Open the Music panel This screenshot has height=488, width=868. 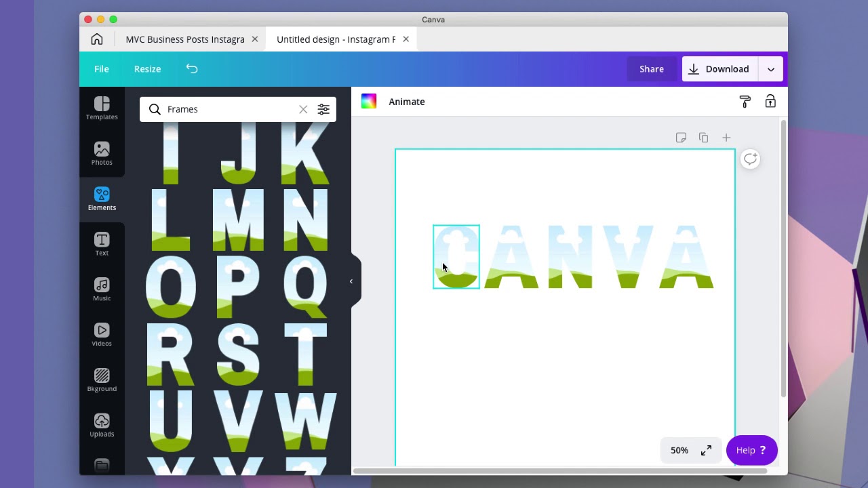(x=102, y=289)
